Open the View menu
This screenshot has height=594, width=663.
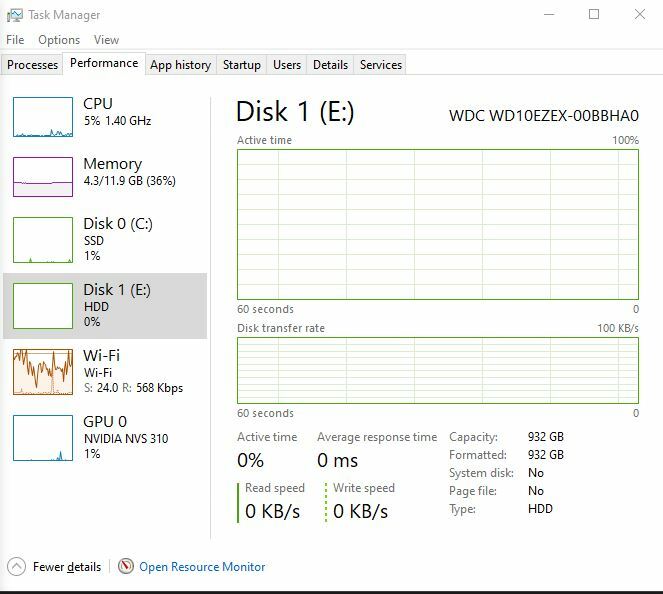coord(106,40)
